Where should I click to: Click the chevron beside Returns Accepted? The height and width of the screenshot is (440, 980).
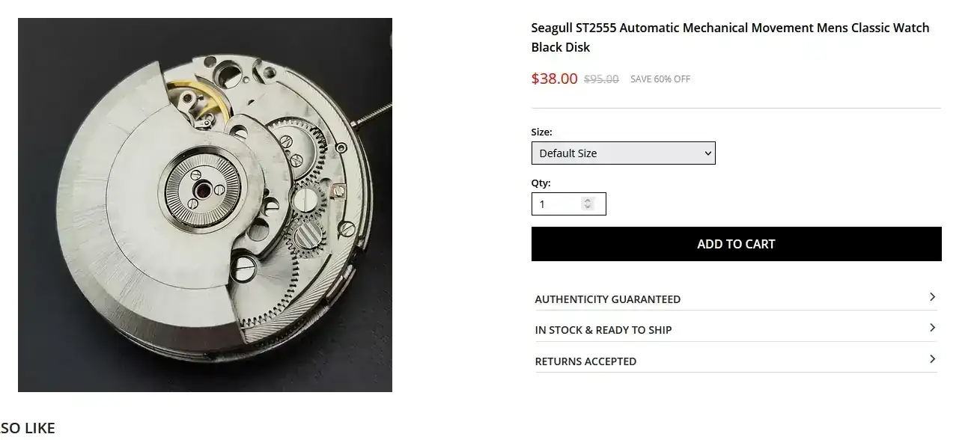932,359
